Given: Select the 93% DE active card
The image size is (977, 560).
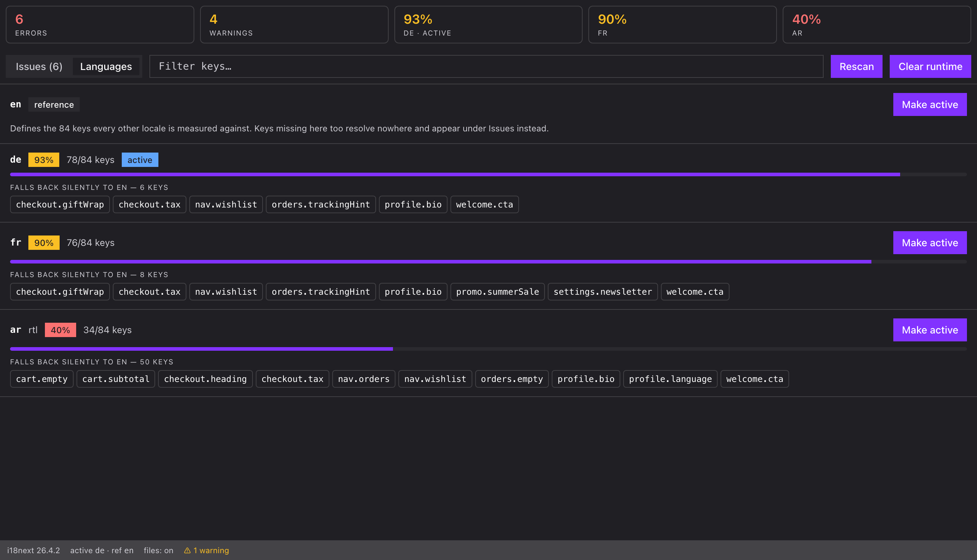Looking at the screenshot, I should tap(488, 25).
